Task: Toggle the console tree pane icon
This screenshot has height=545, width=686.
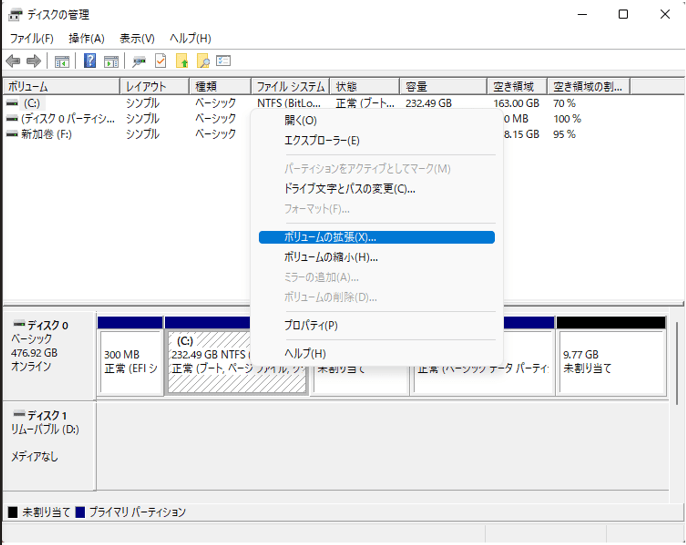Action: tap(62, 62)
